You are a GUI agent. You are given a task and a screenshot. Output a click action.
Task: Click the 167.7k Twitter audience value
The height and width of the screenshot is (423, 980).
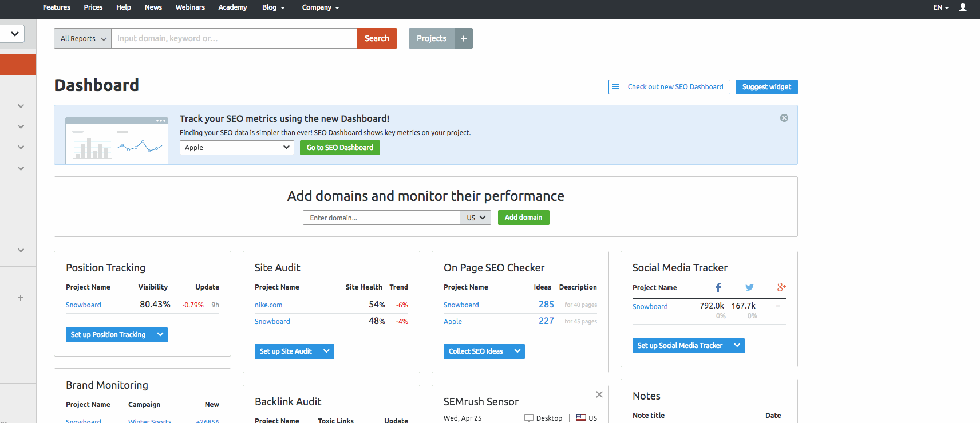tap(744, 306)
